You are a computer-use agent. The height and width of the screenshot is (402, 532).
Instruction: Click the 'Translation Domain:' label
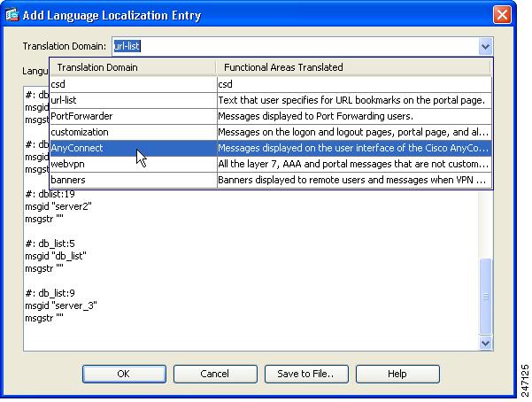point(65,46)
